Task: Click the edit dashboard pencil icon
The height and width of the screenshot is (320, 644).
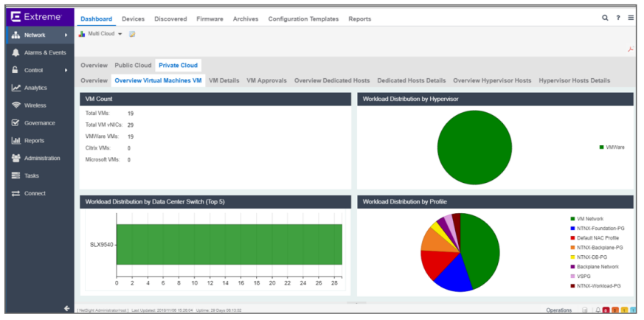Action: coord(132,34)
